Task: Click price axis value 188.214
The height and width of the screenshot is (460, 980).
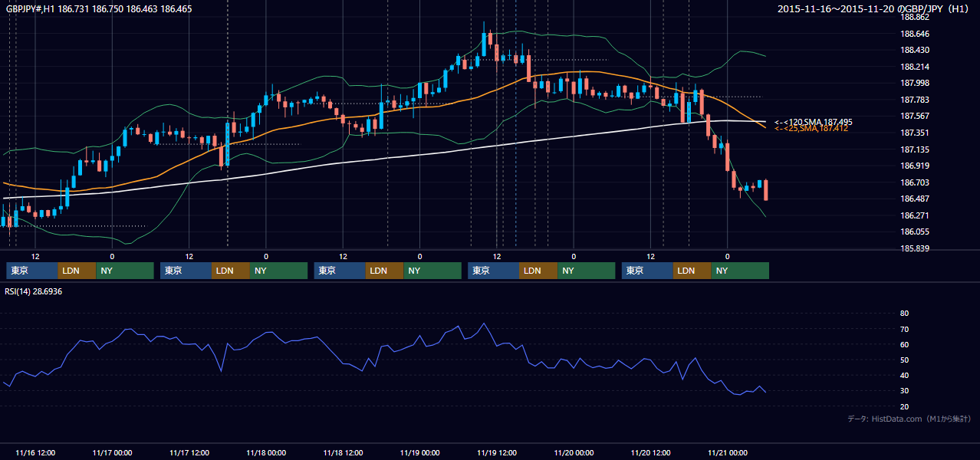Action: [x=915, y=67]
